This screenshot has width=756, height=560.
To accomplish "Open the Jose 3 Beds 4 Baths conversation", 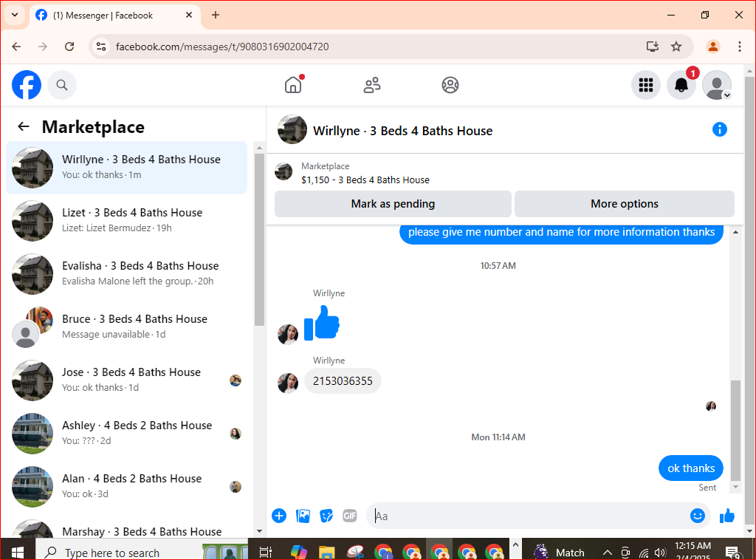I will (127, 380).
